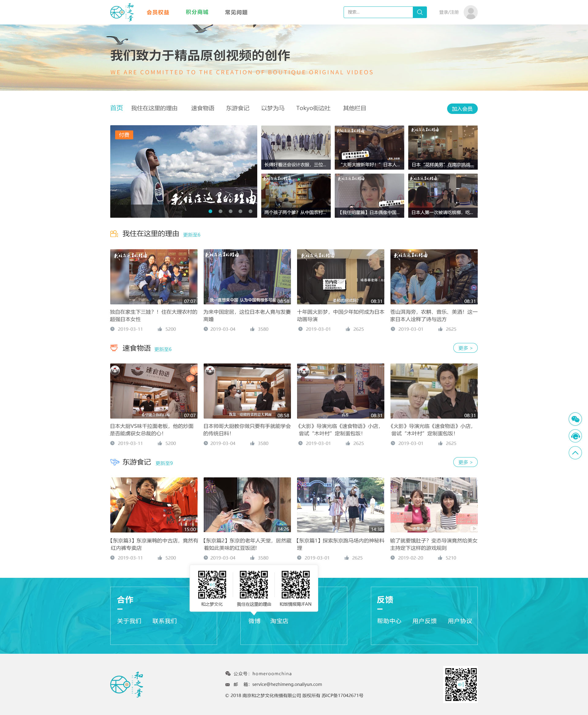Click 更多 button in 速食物语 section
This screenshot has height=715, width=588.
point(466,348)
